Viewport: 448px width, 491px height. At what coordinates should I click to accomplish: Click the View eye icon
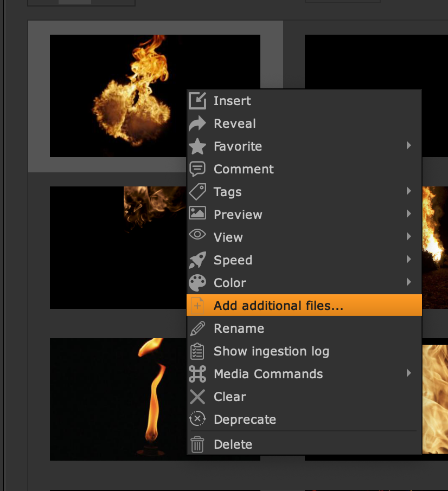(197, 236)
